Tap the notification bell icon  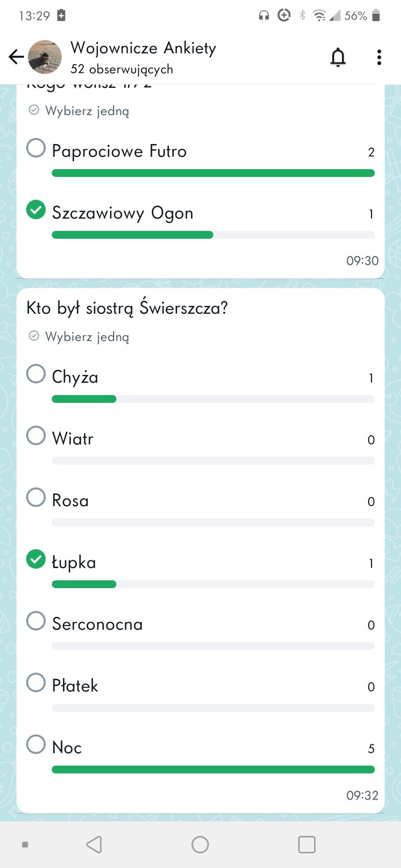(338, 57)
